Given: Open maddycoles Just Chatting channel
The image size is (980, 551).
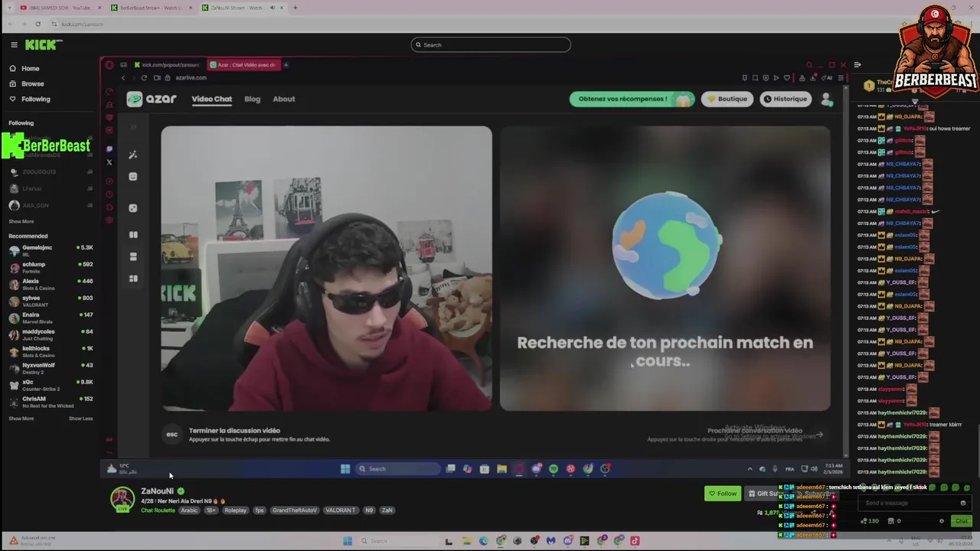Looking at the screenshot, I should (x=50, y=334).
